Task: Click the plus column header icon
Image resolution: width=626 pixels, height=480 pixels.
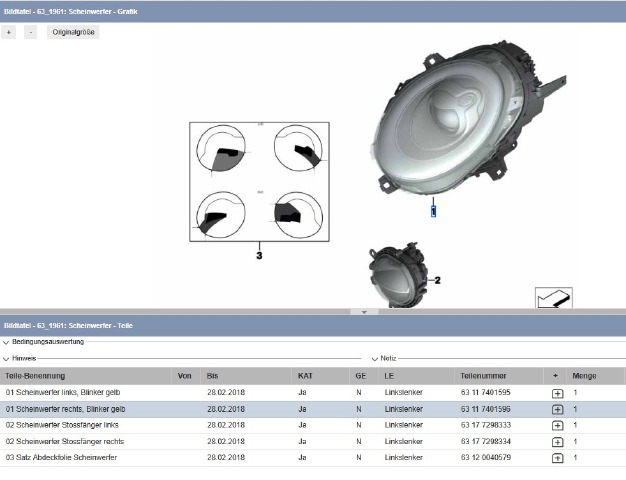Action: [x=555, y=376]
